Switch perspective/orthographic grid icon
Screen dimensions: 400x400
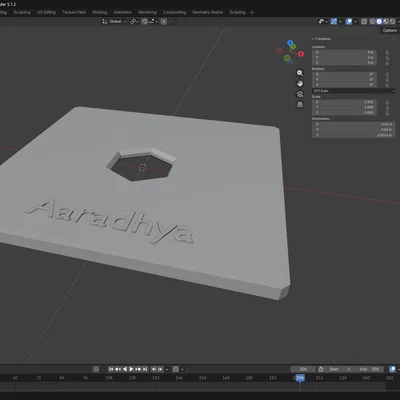300,105
